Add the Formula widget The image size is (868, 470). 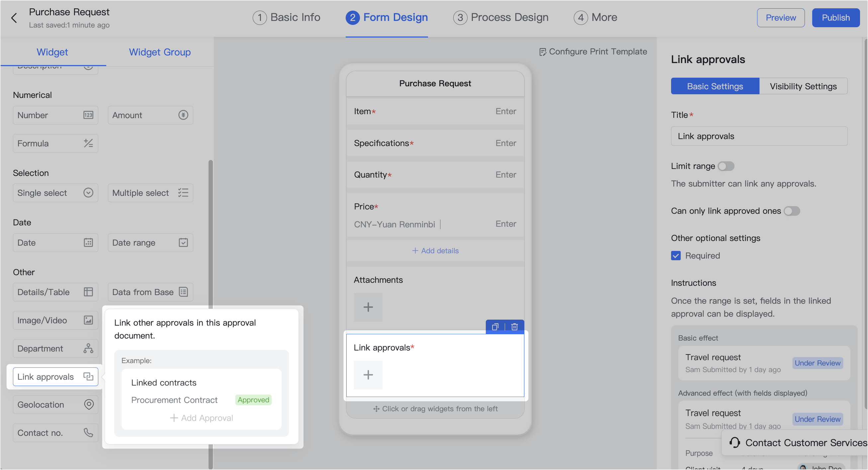pyautogui.click(x=55, y=143)
